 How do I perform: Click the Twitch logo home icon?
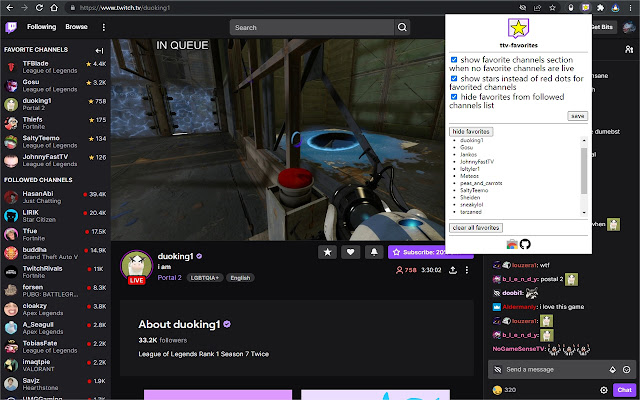pyautogui.click(x=11, y=27)
